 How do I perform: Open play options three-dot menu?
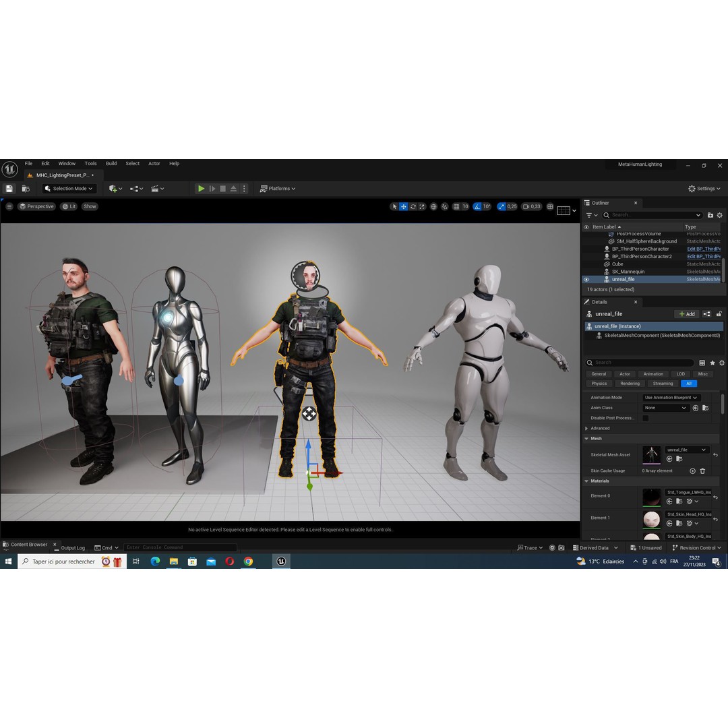pos(244,189)
